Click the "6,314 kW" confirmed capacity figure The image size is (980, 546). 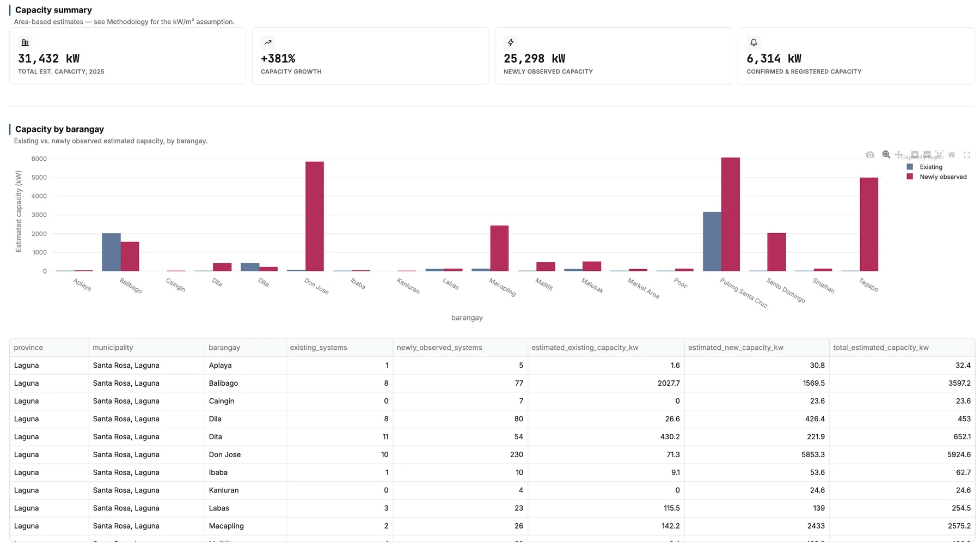[774, 59]
